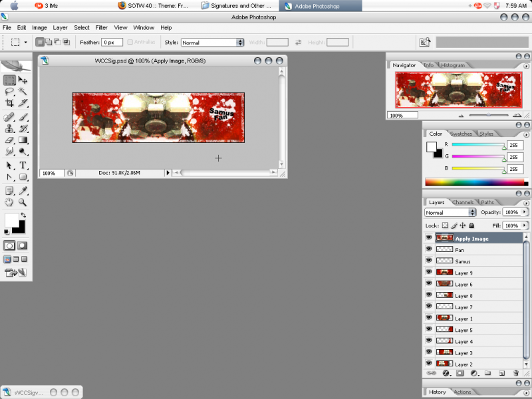Hide the Apply Image layer
The height and width of the screenshot is (399, 532).
429,238
